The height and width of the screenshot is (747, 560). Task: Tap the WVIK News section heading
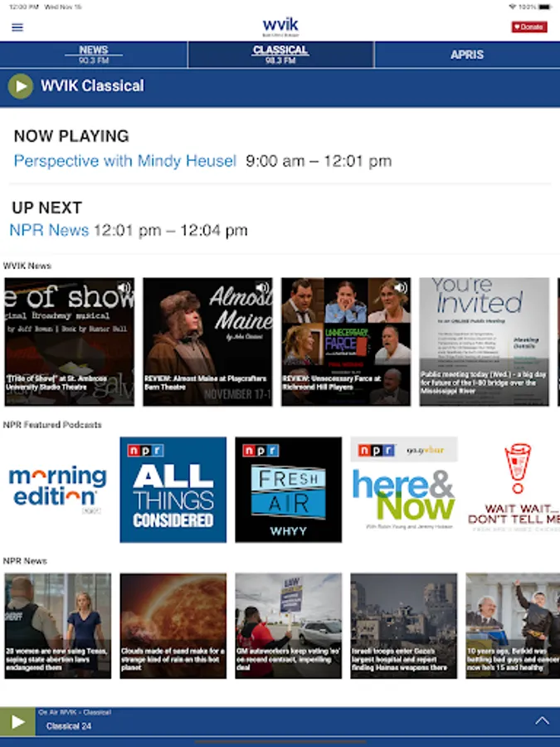pyautogui.click(x=27, y=266)
